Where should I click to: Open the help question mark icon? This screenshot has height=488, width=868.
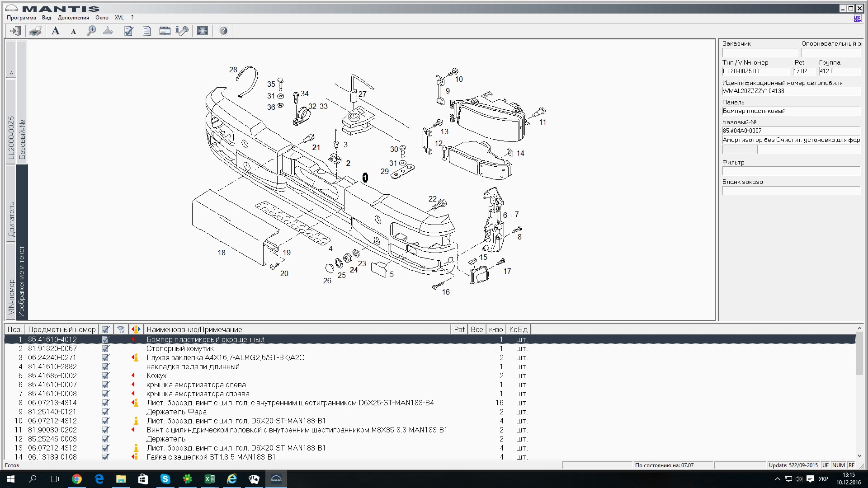coord(223,31)
